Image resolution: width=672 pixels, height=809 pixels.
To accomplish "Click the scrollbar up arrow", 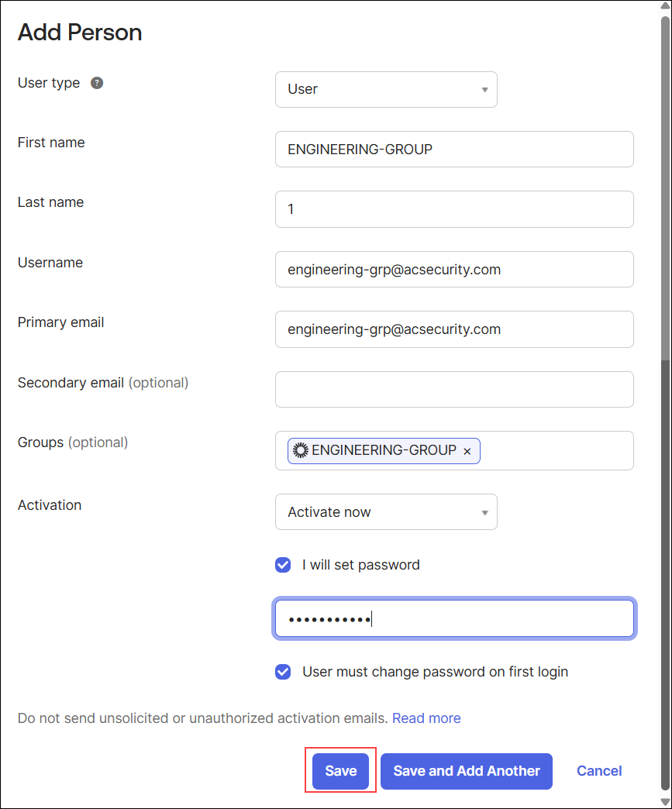I will [665, 7].
